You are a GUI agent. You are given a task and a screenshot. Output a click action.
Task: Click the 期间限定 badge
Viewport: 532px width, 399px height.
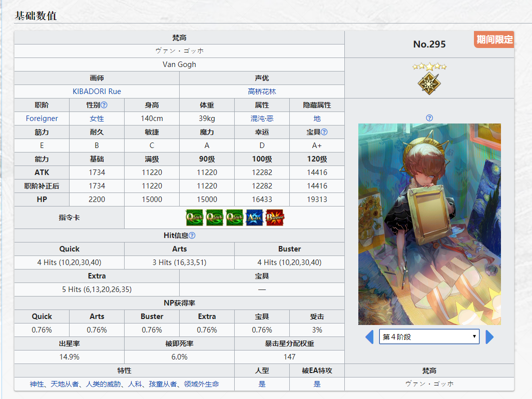[494, 40]
